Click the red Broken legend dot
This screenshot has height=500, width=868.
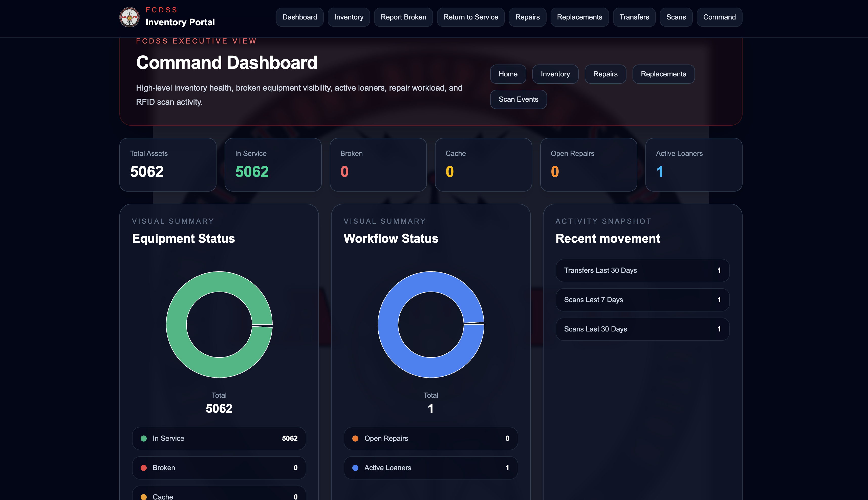[144, 468]
